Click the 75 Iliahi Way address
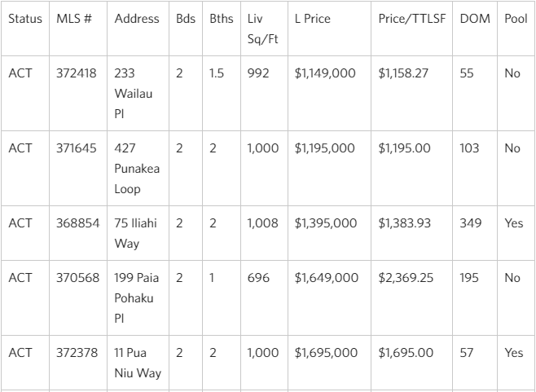 pos(135,233)
